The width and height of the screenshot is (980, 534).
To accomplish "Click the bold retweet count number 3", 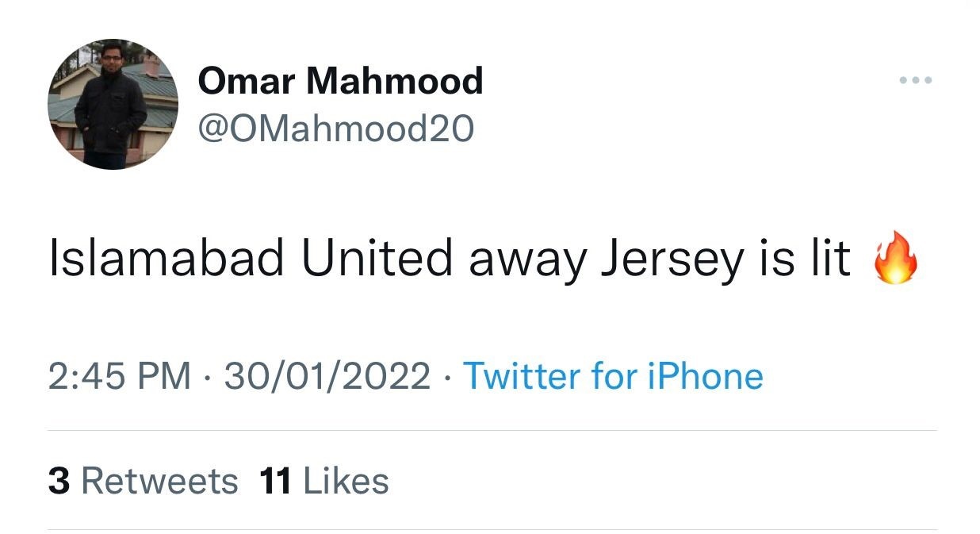I will tap(59, 482).
